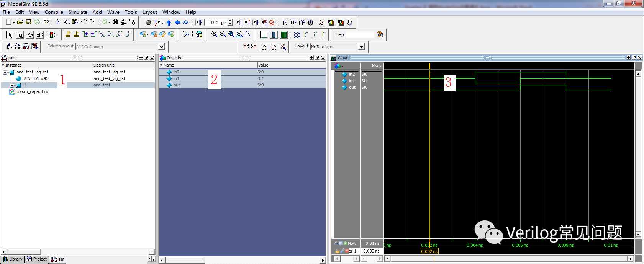This screenshot has width=644, height=264.
Task: Click the Step into icon
Action: point(285,23)
